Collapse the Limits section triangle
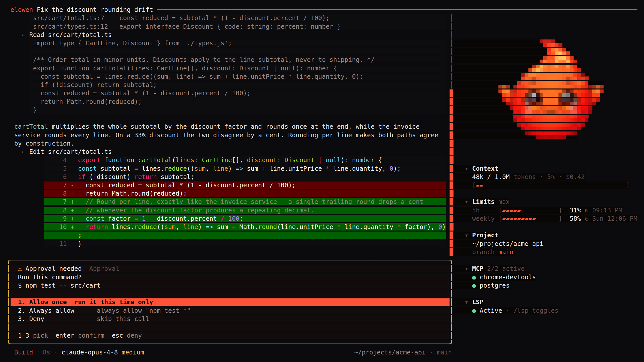644x362 pixels. click(466, 202)
